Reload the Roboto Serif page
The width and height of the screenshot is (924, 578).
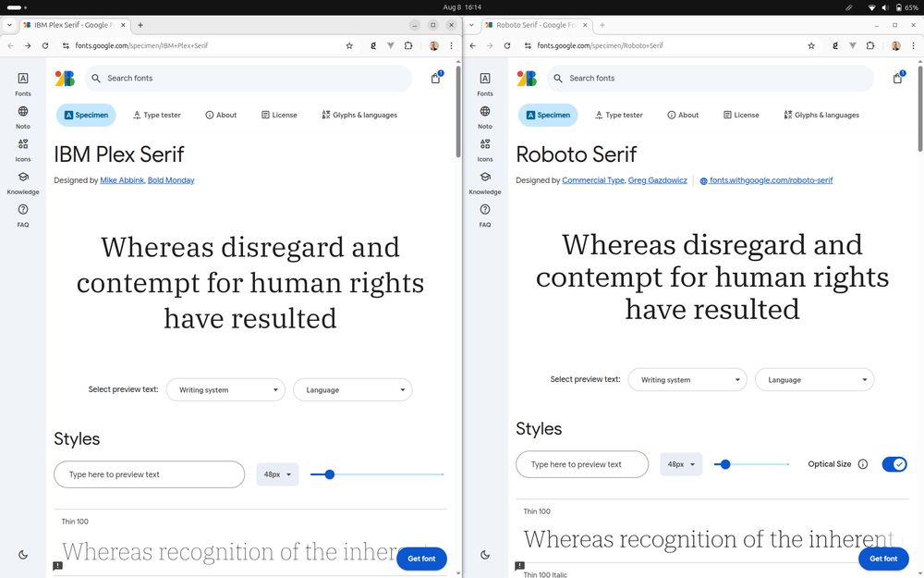point(507,45)
